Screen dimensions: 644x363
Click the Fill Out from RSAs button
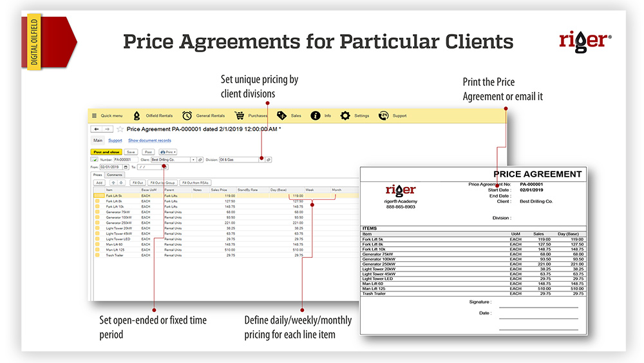coord(196,182)
